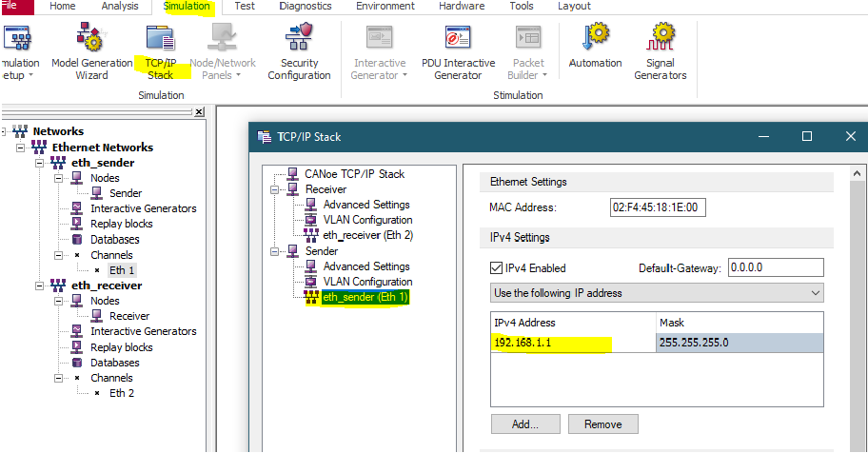
Task: Switch to the Environment ribbon tab
Action: point(385,6)
